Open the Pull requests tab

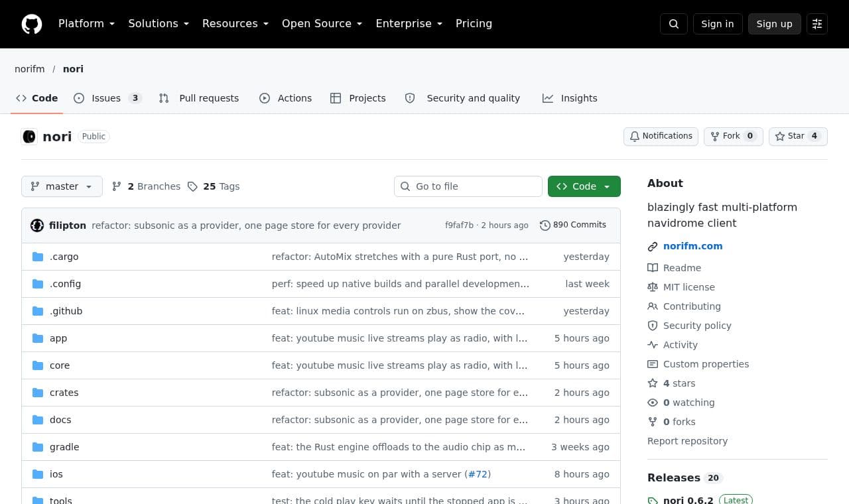pos(199,98)
